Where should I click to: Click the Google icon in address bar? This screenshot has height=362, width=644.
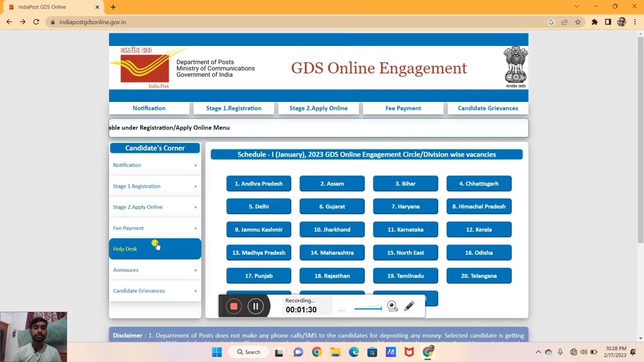click(x=551, y=22)
